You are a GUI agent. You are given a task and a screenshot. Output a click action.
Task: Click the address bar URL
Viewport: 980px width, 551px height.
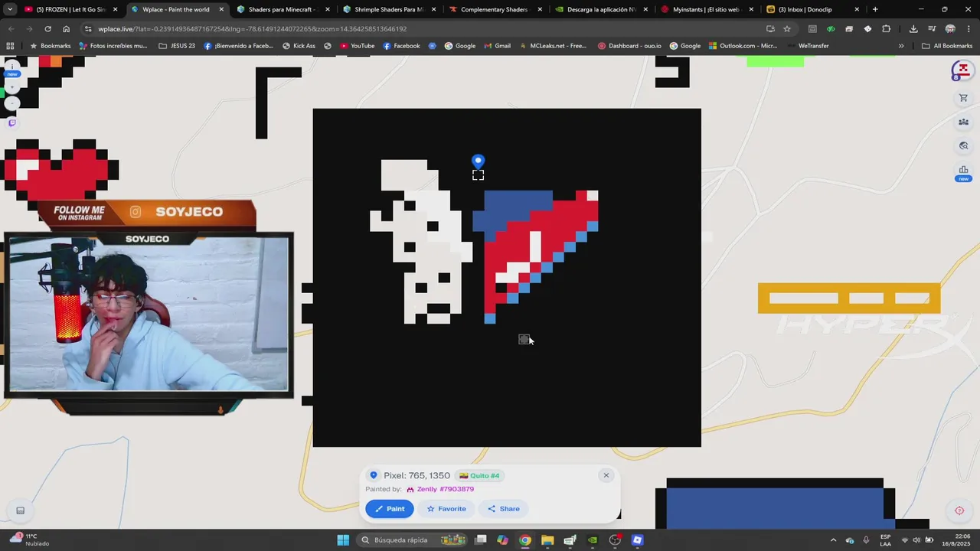253,29
